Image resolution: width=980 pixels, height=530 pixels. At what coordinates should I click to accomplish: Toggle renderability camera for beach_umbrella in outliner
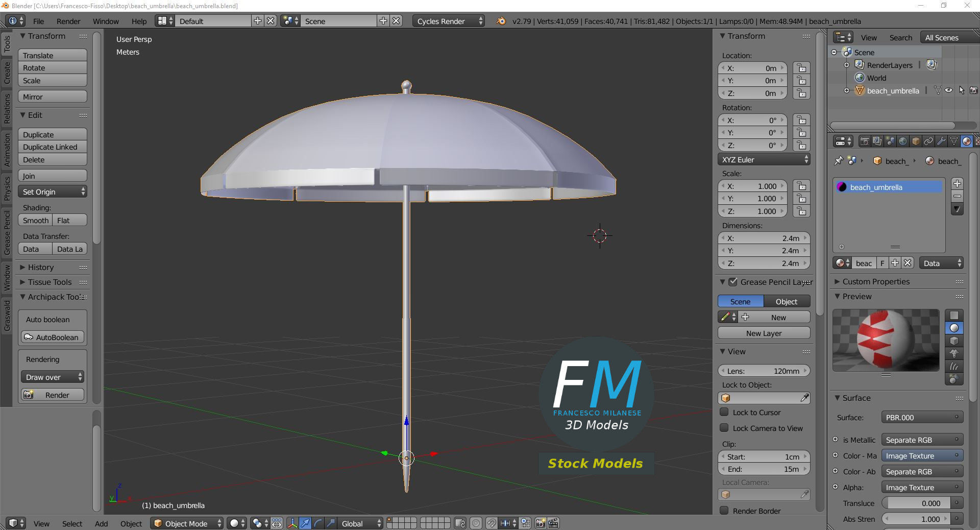974,90
